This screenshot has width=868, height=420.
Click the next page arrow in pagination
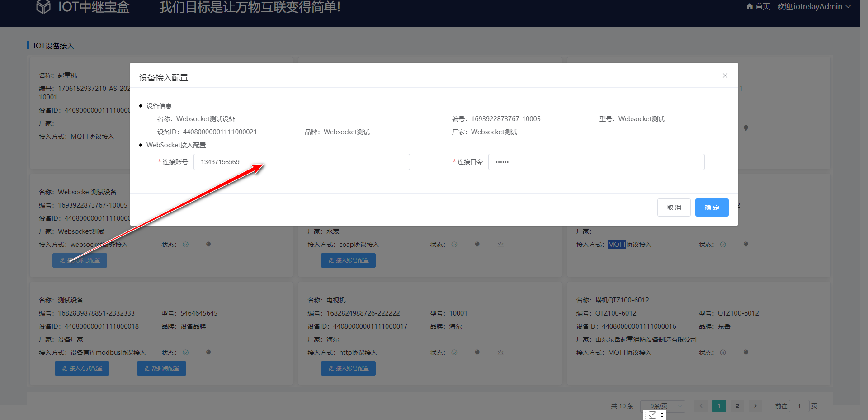pos(755,406)
